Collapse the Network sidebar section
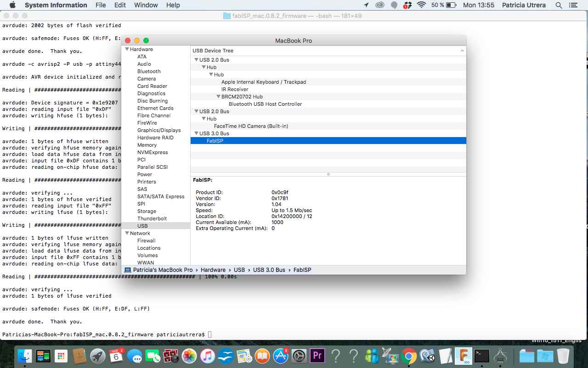 [x=127, y=233]
